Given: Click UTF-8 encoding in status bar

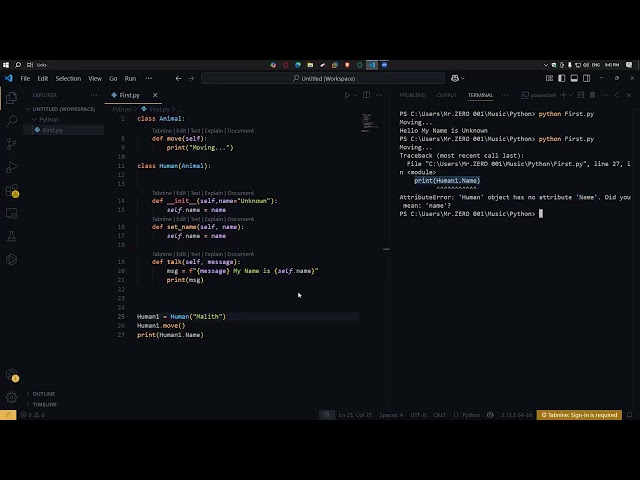Looking at the screenshot, I should [418, 415].
